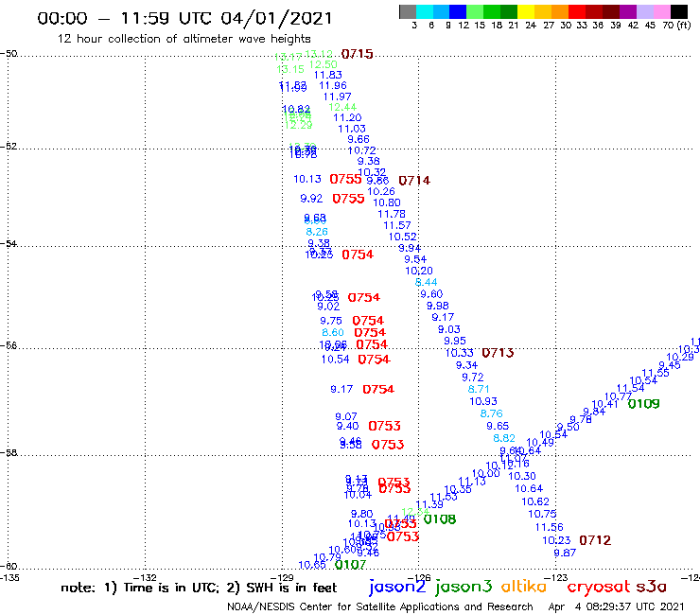Click the s3a time label '0714'
Screen dimensions: 700x615
click(x=414, y=181)
